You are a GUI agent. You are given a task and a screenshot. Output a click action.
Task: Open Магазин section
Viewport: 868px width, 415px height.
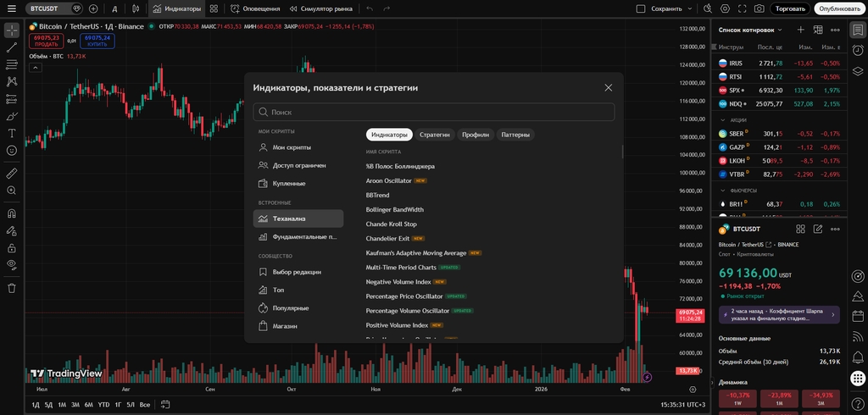(x=298, y=326)
